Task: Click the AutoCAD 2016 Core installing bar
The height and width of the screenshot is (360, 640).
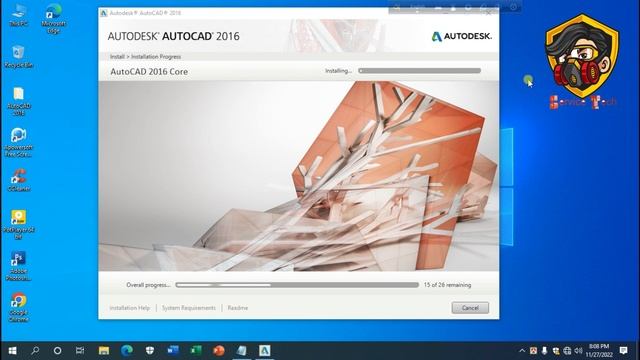Action: pos(419,71)
